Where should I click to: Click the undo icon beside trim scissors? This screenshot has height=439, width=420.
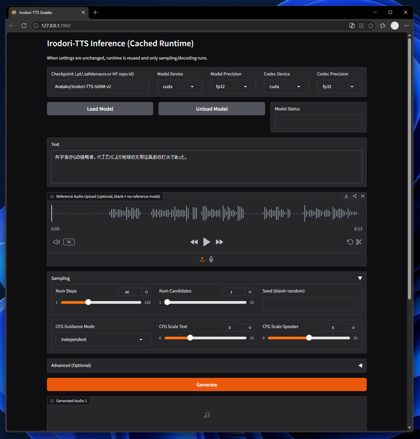point(350,242)
